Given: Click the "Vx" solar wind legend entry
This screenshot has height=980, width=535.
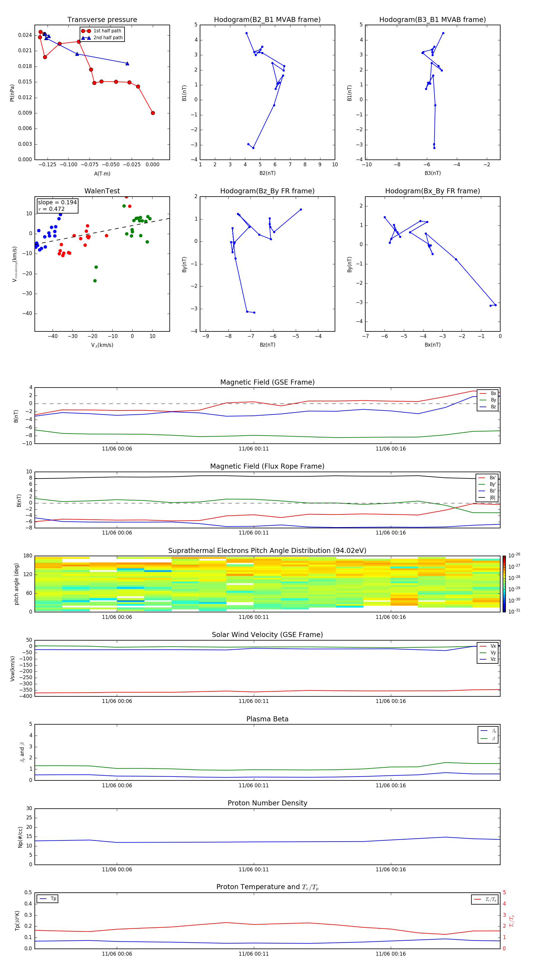Looking at the screenshot, I should (488, 646).
